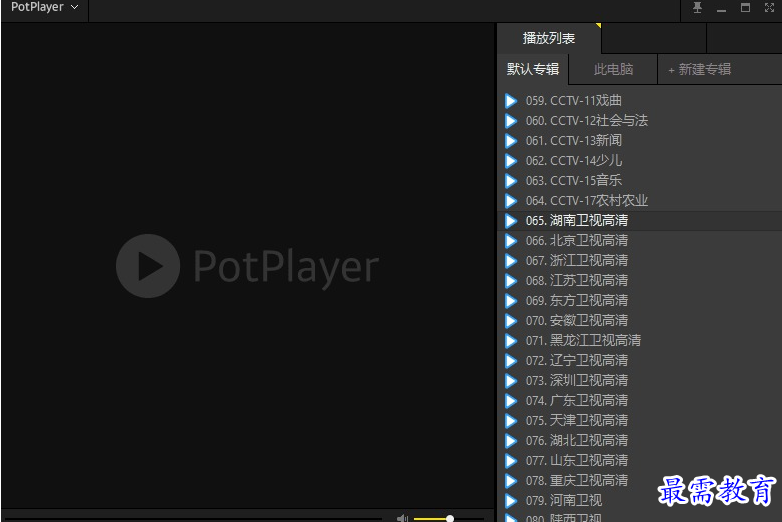Click the play icon beside 070. 安徽卫视高清

[511, 321]
